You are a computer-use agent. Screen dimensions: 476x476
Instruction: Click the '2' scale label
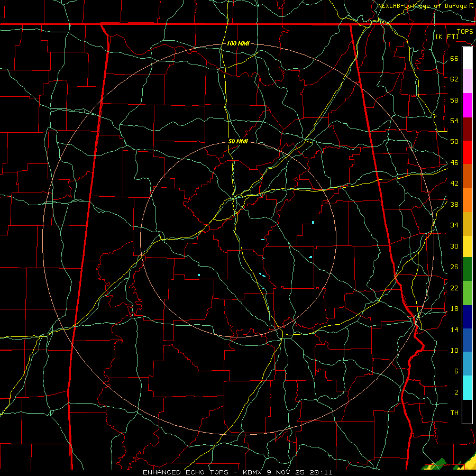(x=456, y=392)
